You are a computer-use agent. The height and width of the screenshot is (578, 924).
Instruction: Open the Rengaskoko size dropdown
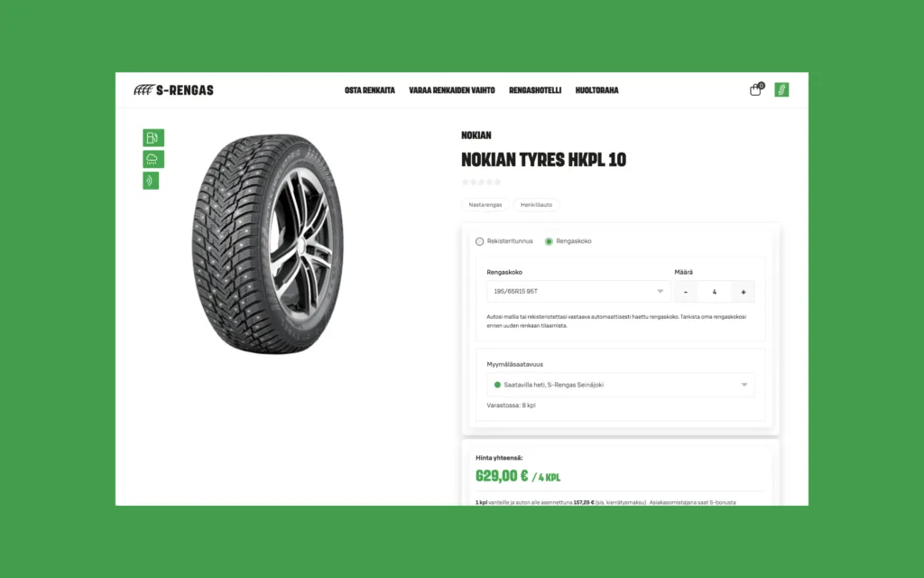click(578, 292)
